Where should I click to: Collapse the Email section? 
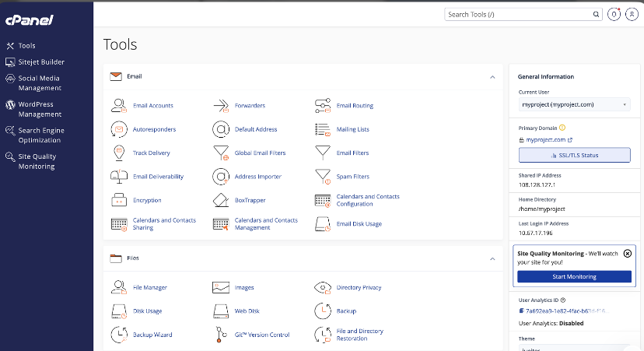[492, 77]
